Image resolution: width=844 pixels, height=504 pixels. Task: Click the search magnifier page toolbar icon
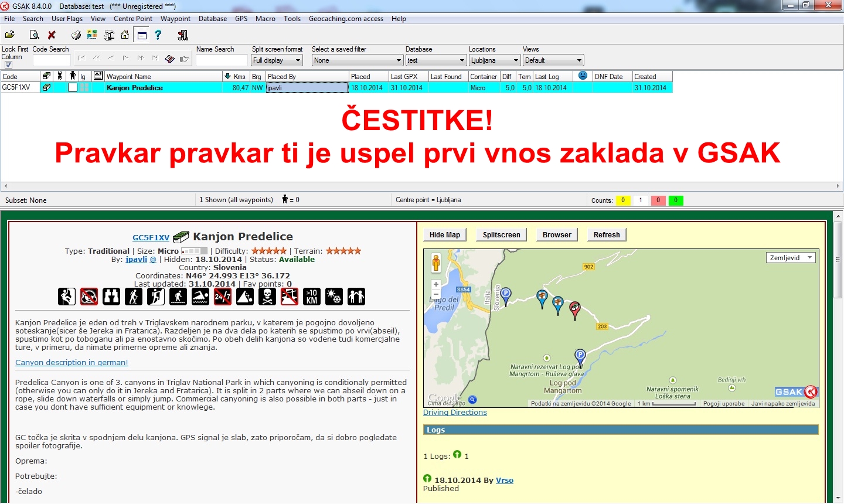[x=34, y=35]
